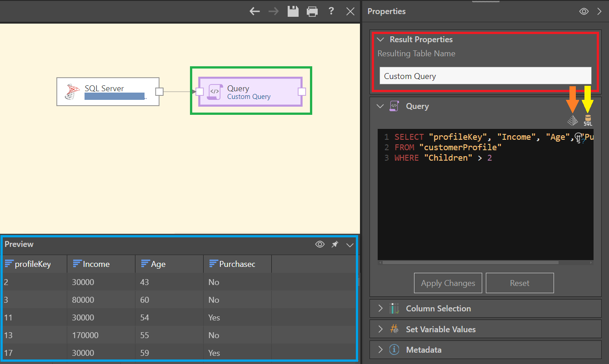The width and height of the screenshot is (609, 364).
Task: Toggle the Preview panel eye icon
Action: (320, 245)
